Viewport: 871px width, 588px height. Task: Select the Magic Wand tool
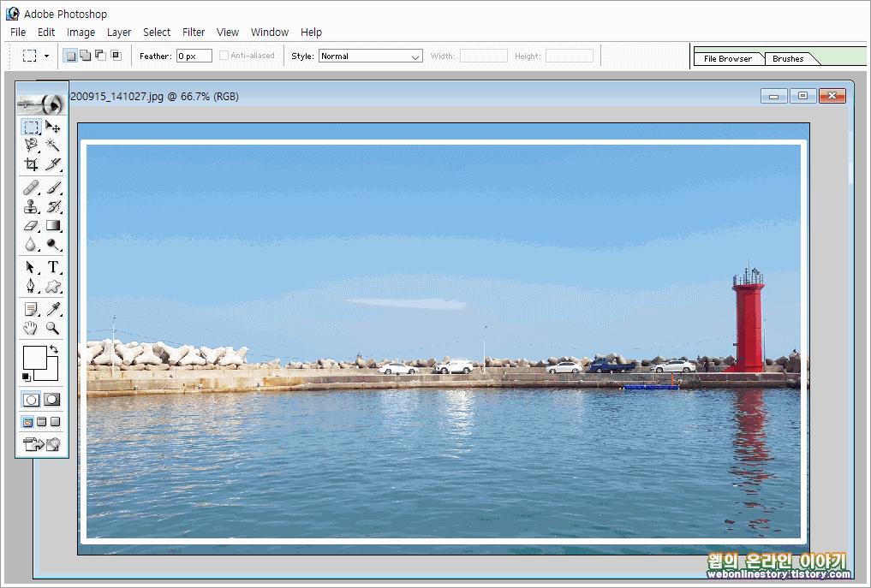(53, 146)
